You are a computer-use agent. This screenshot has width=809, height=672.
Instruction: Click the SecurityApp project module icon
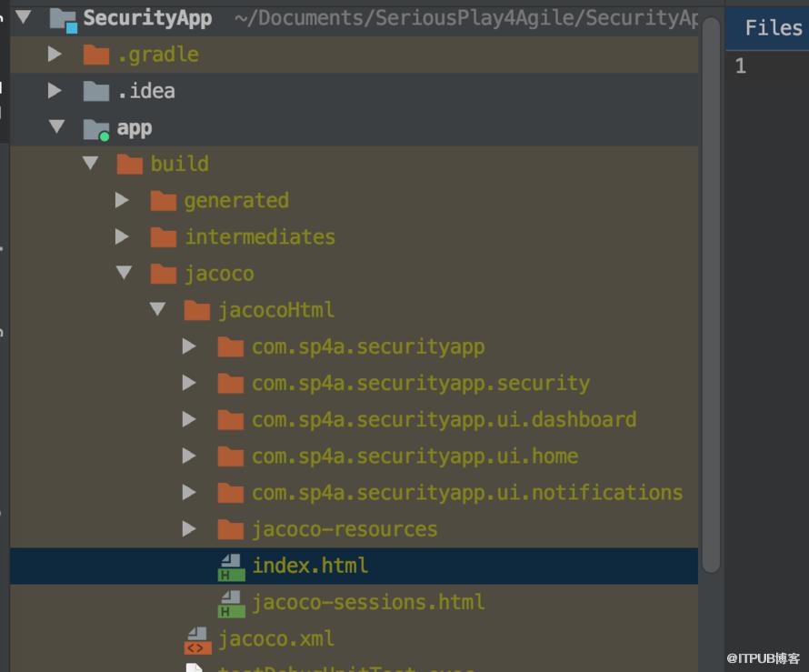click(x=64, y=21)
